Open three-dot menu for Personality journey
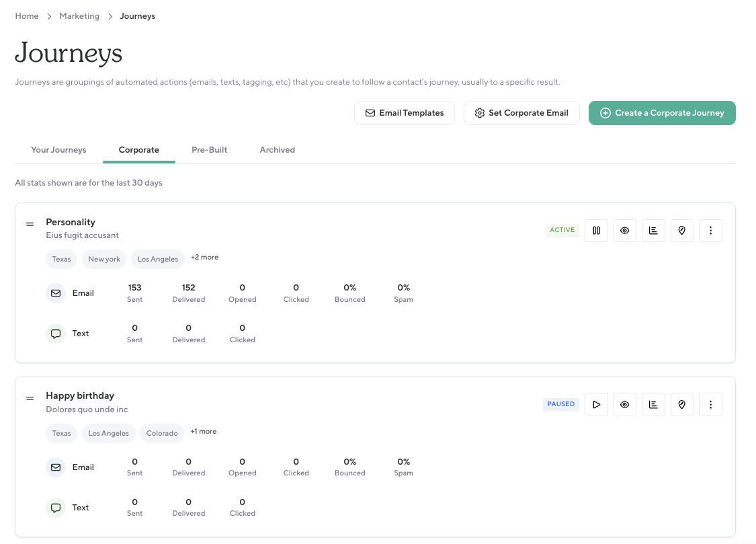756x544 pixels. tap(710, 231)
